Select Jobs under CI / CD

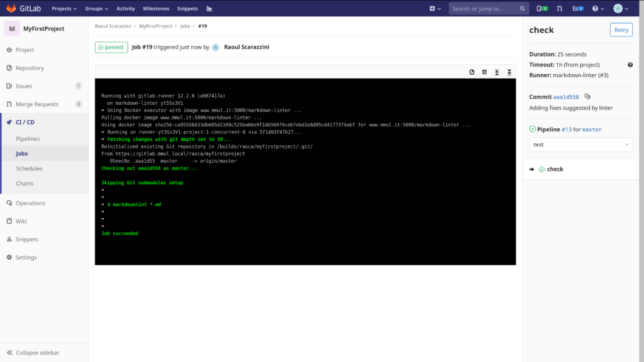tap(22, 153)
